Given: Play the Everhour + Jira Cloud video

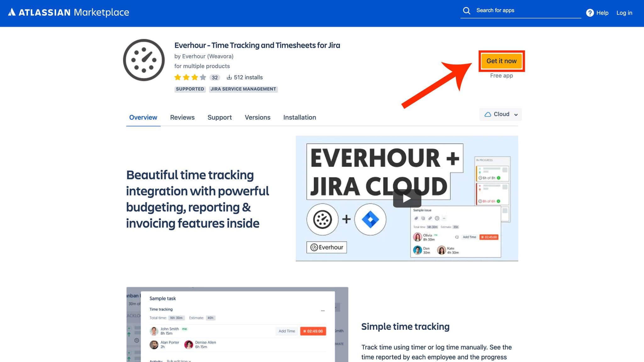Looking at the screenshot, I should pos(407,199).
